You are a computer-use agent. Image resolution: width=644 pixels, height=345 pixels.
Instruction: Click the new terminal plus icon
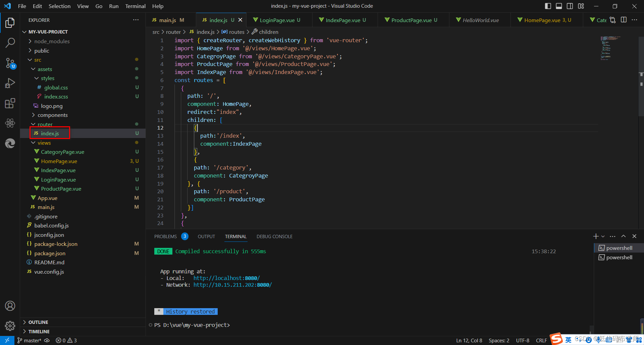(x=596, y=236)
